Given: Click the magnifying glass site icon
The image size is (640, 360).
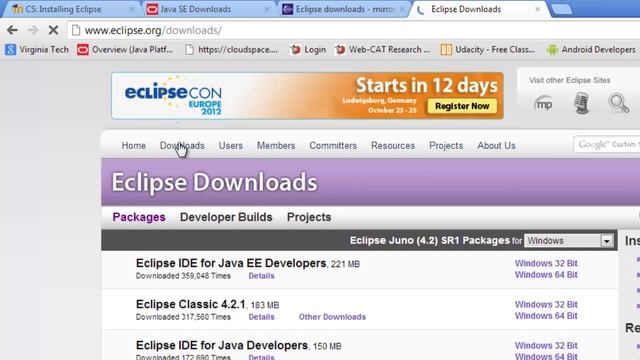Looking at the screenshot, I should point(618,103).
